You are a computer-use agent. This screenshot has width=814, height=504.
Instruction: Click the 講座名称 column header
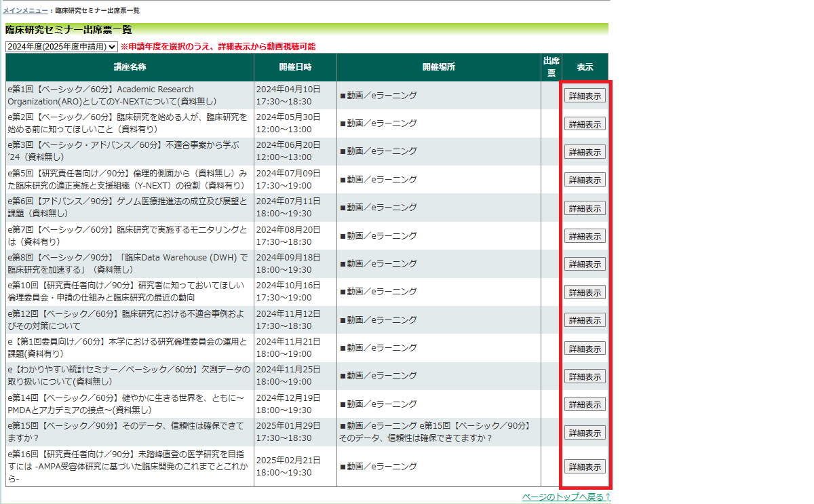[x=130, y=67]
